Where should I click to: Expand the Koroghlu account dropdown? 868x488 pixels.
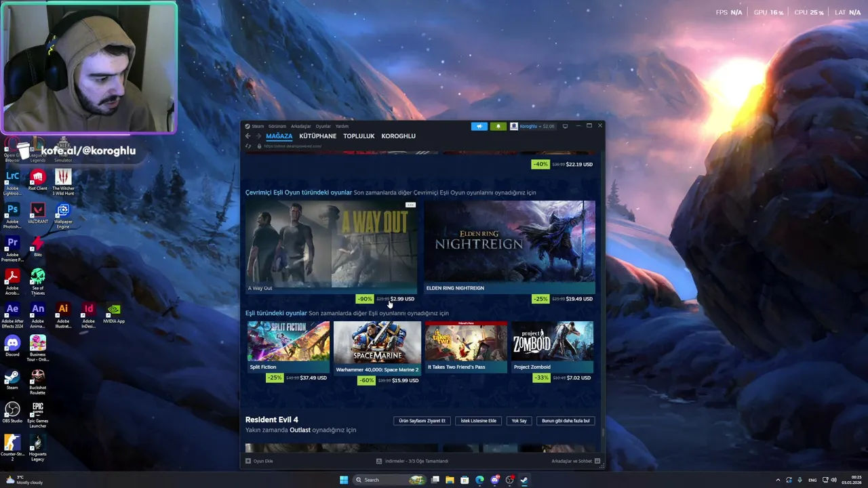click(532, 126)
